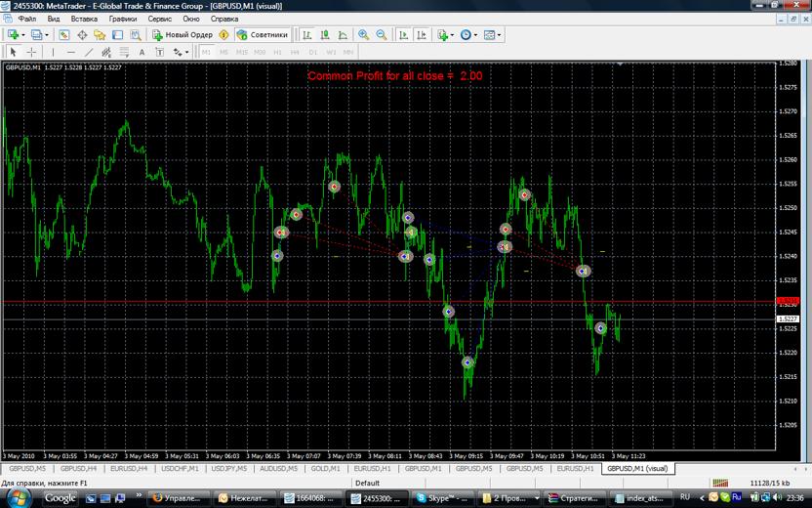Open the Файл menu
The image size is (812, 508).
pos(27,19)
